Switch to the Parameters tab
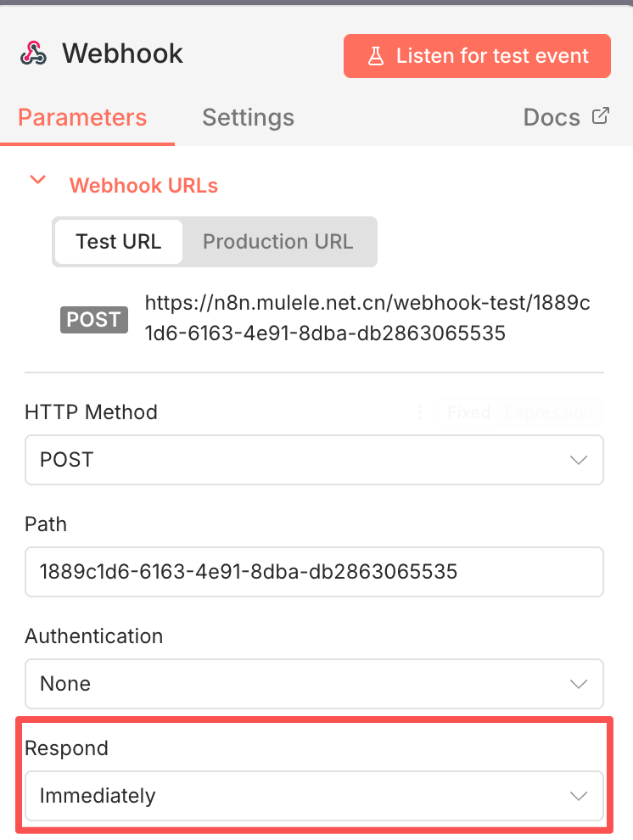 (x=82, y=117)
